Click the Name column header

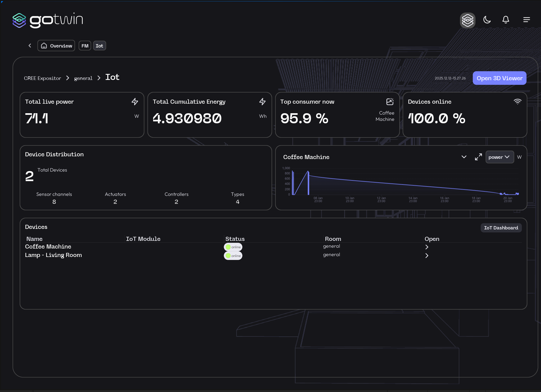[34, 239]
